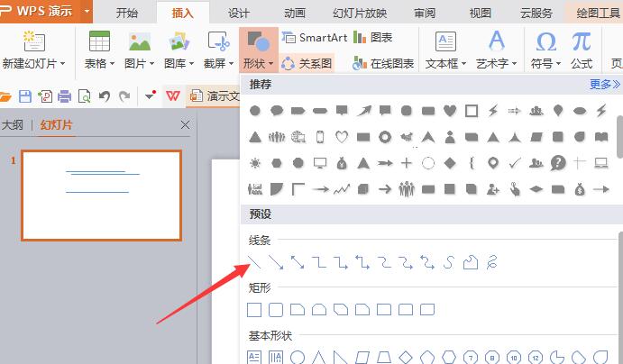Screen dimensions: 623x364
Task: Click the save icon in quick toolbar
Action: pos(25,96)
